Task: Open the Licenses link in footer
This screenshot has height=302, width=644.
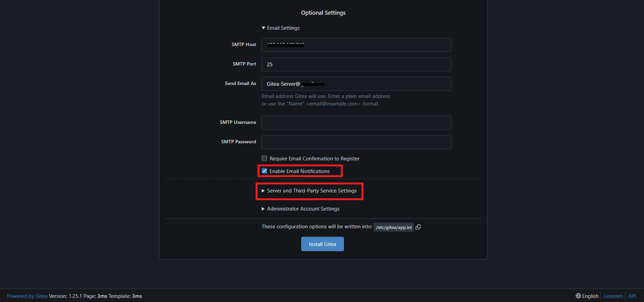Action: (x=613, y=296)
